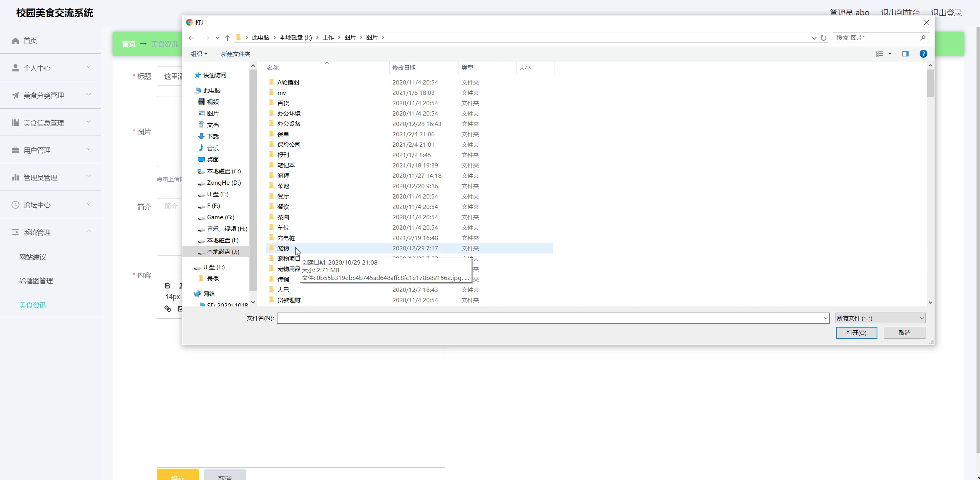Open the 所有文件 file type dropdown
The image size is (980, 480).
880,318
